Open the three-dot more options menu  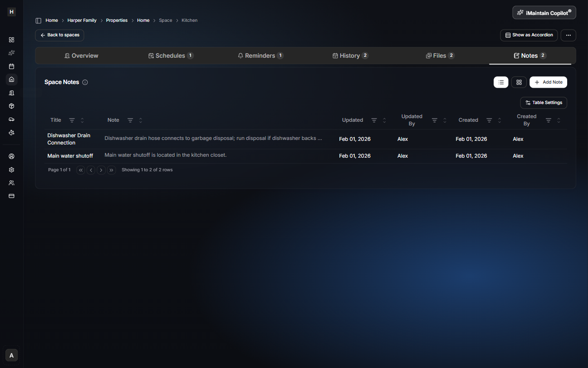pyautogui.click(x=568, y=35)
